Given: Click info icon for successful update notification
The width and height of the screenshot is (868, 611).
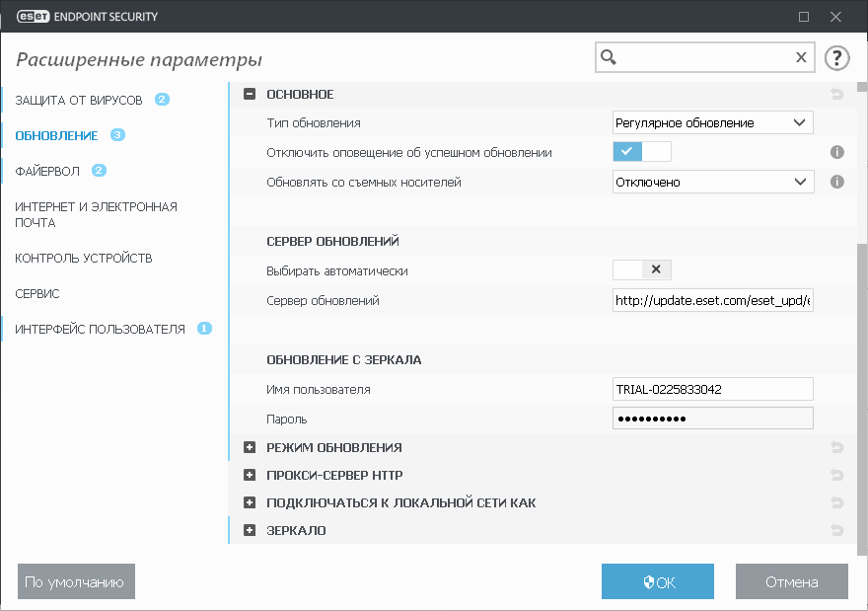Looking at the screenshot, I should (x=836, y=152).
